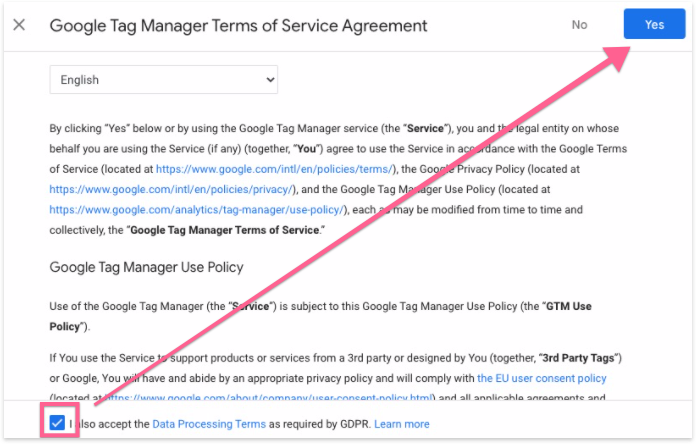Close the Terms of Service dialog

19,25
